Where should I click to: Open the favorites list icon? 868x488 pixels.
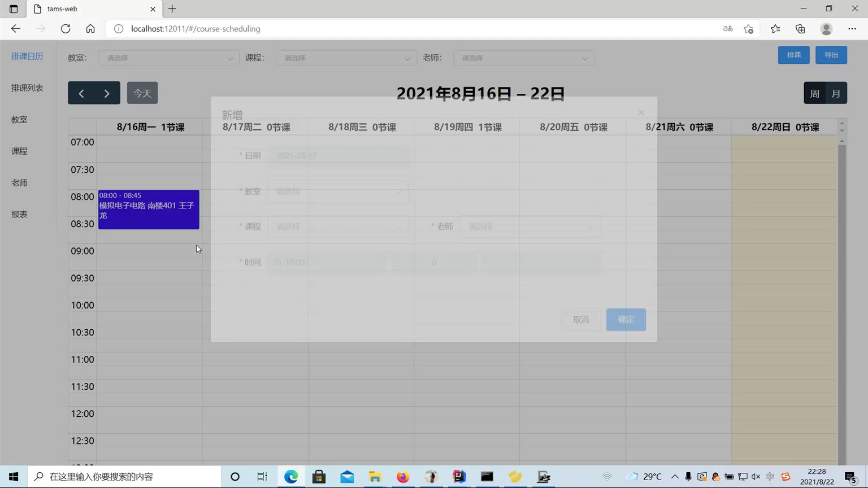point(775,29)
